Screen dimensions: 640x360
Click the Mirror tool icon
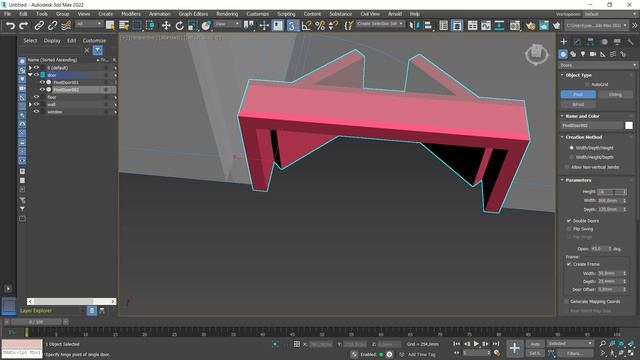tap(414, 26)
